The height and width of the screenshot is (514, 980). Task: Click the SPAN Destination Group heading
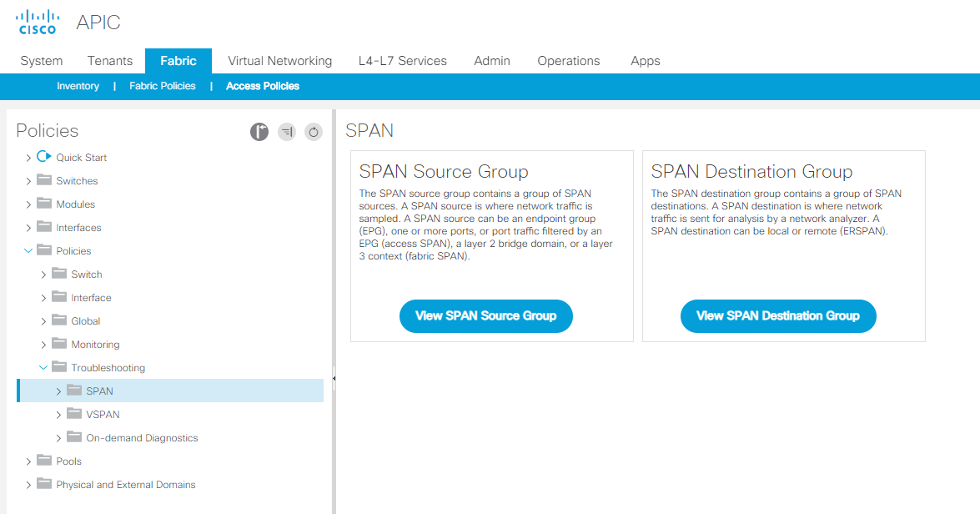point(751,171)
